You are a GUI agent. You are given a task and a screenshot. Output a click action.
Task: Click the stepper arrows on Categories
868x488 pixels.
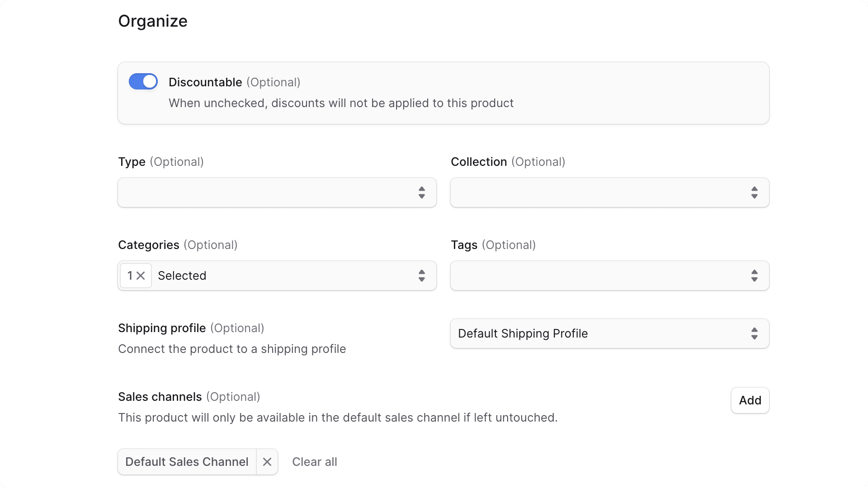[422, 276]
